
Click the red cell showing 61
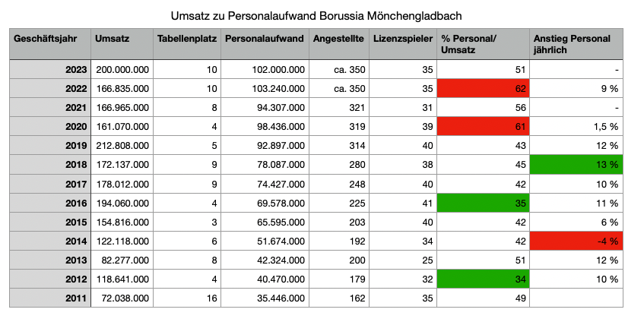tap(482, 126)
